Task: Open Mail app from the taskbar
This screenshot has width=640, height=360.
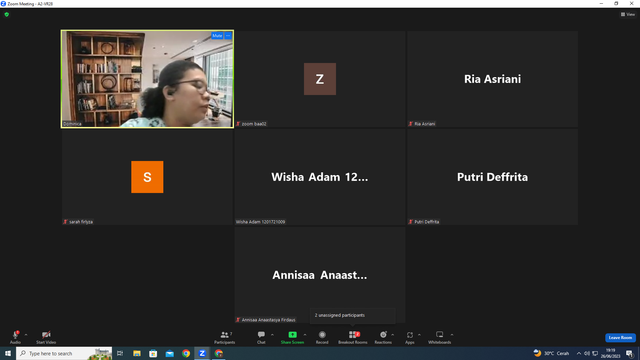Action: [169, 353]
